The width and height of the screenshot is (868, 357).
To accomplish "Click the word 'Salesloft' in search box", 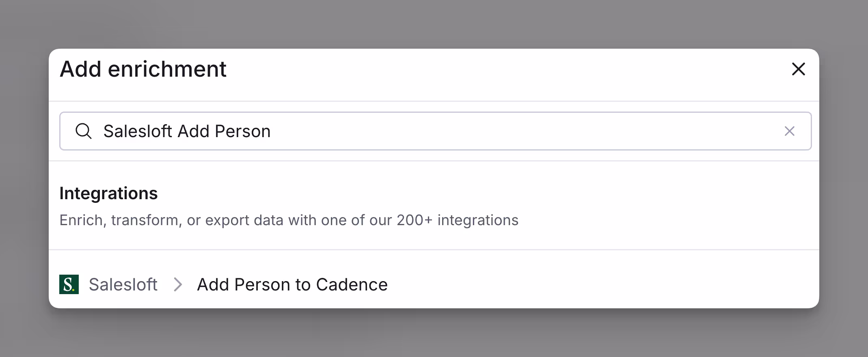I will point(138,131).
